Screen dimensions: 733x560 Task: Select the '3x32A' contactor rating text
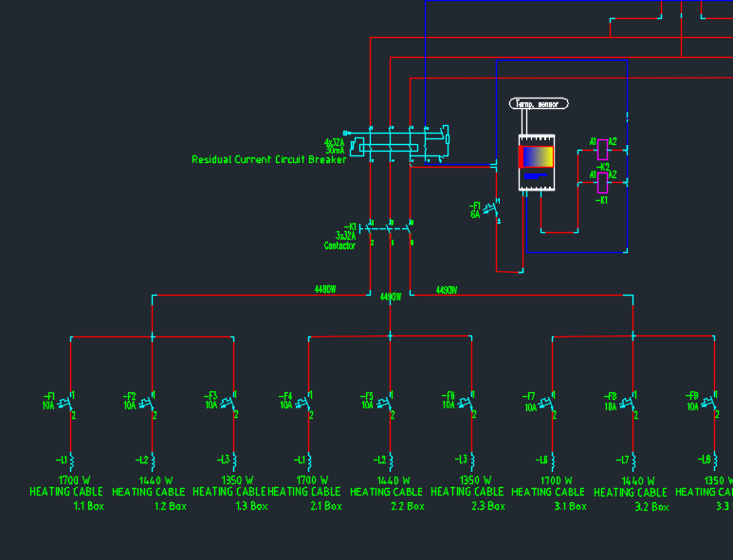click(346, 236)
